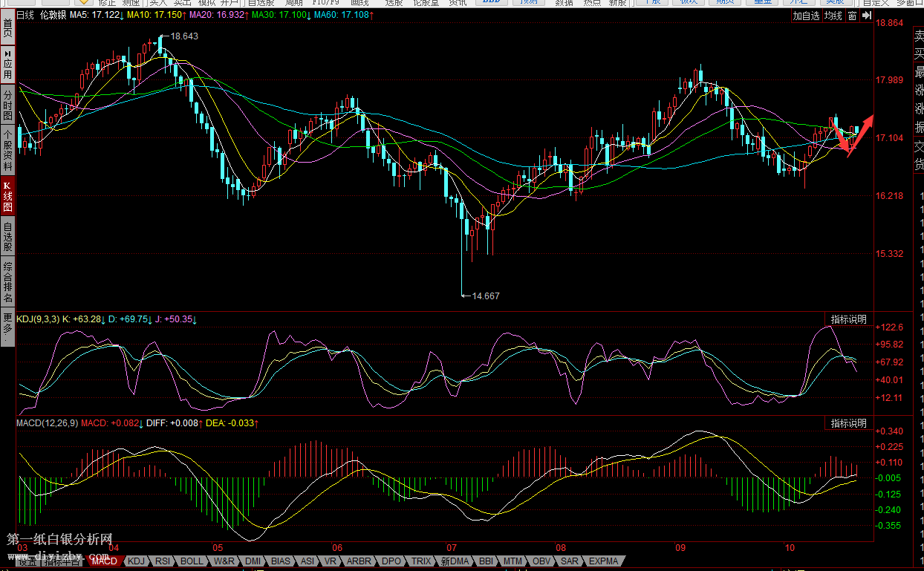Viewport: 924px width, 571px height.
Task: Click the 14.667 low price marker
Action: click(486, 296)
